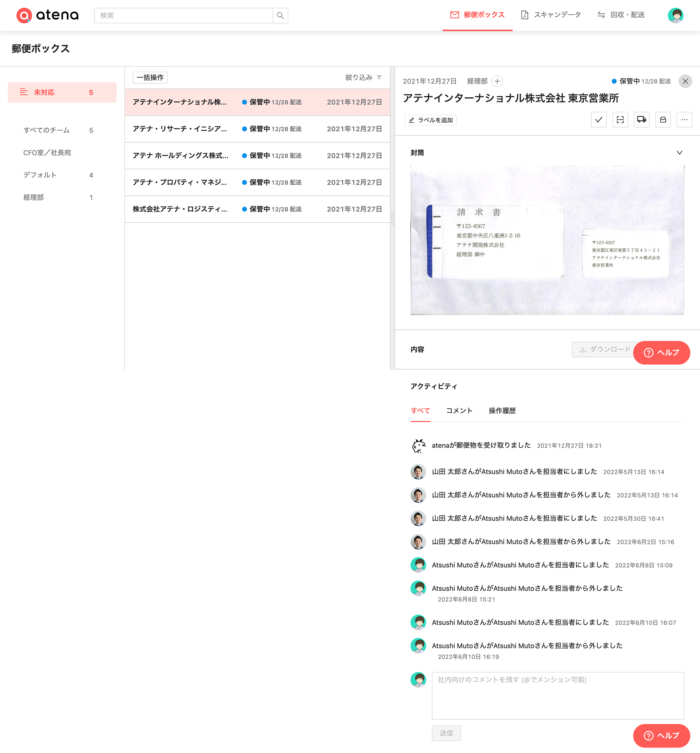The height and width of the screenshot is (753, 700).
Task: Open the 一括操作 bulk actions menu
Action: tap(150, 77)
